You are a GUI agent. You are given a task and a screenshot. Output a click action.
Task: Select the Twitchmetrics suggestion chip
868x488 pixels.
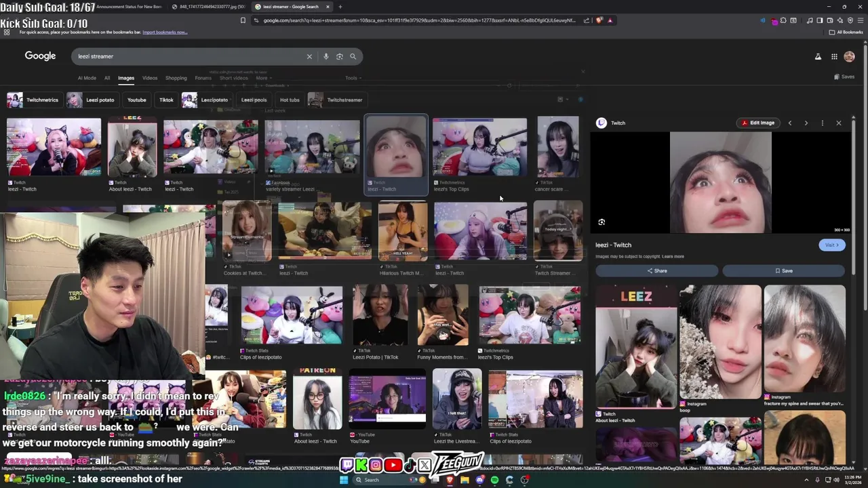click(x=33, y=100)
